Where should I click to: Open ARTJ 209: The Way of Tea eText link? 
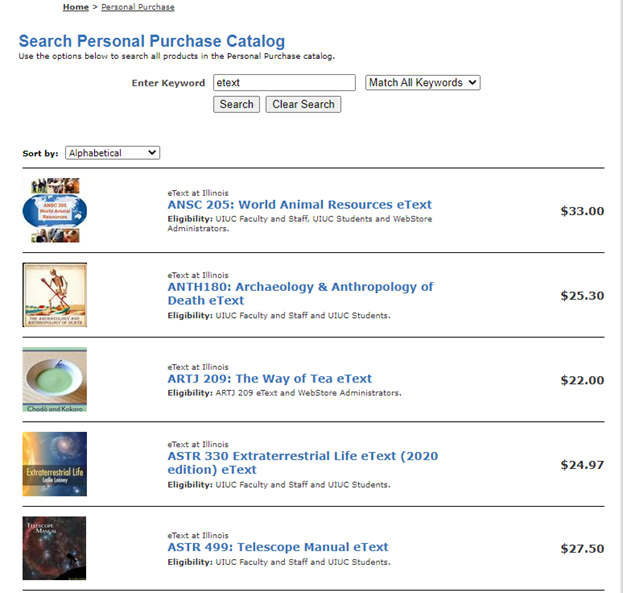point(270,378)
